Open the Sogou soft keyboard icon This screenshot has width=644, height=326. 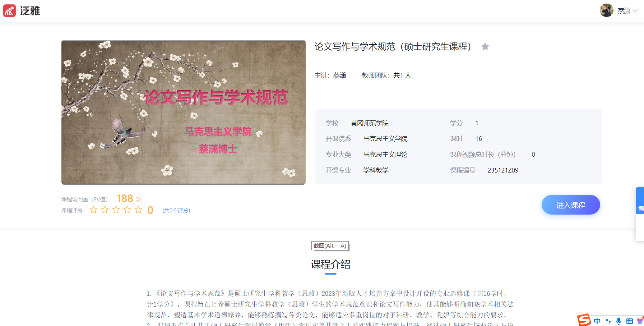[630, 321]
